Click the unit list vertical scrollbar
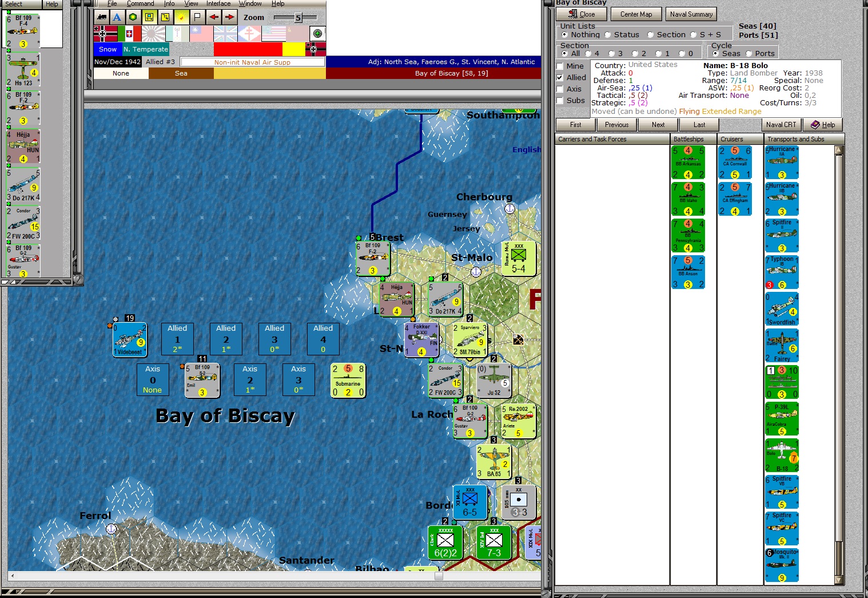Screen dimensions: 868x598 pyautogui.click(x=839, y=365)
